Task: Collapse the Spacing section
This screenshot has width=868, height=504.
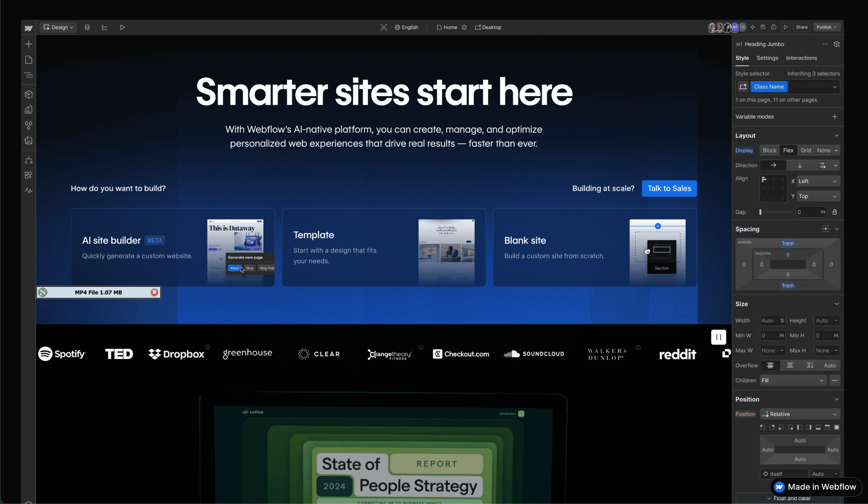Action: click(x=836, y=229)
